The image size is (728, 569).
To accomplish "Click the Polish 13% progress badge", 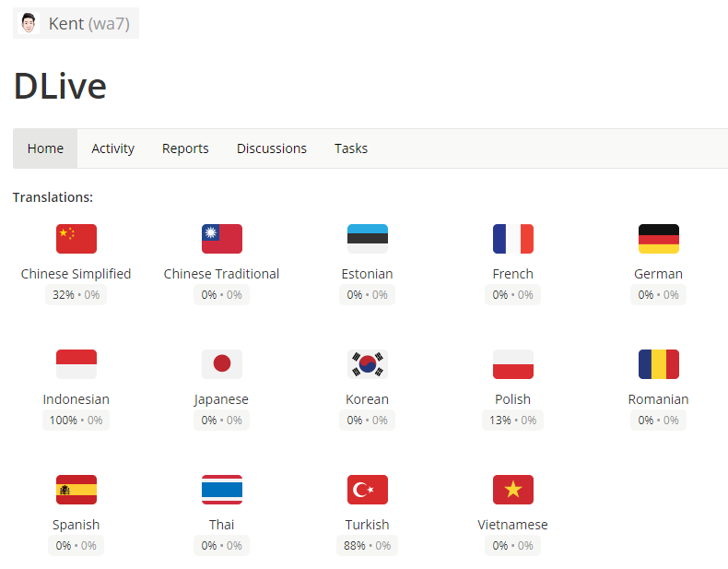I will click(513, 421).
